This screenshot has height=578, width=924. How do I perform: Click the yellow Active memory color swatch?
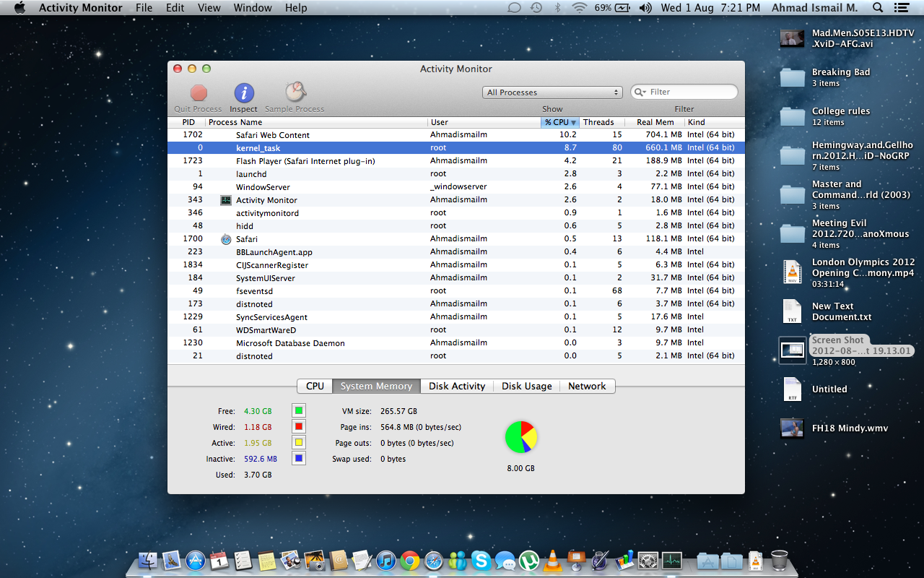pyautogui.click(x=299, y=443)
